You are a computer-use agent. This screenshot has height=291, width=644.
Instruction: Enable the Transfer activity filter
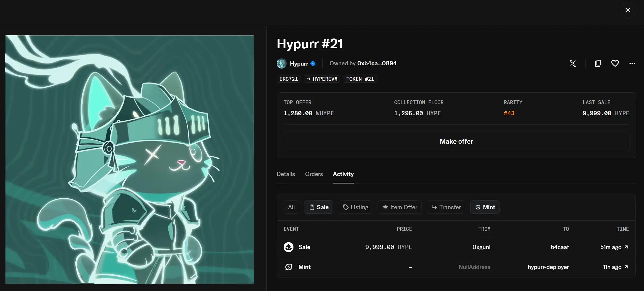pos(446,207)
